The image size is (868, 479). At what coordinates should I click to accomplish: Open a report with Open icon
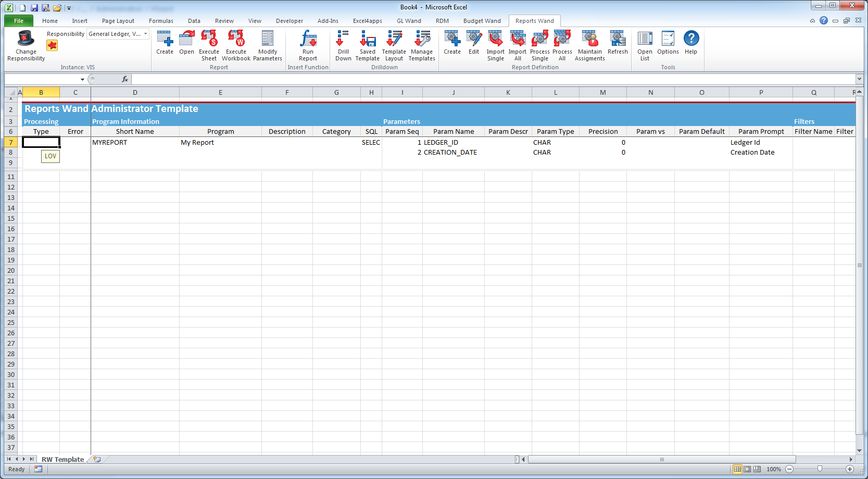click(x=186, y=43)
